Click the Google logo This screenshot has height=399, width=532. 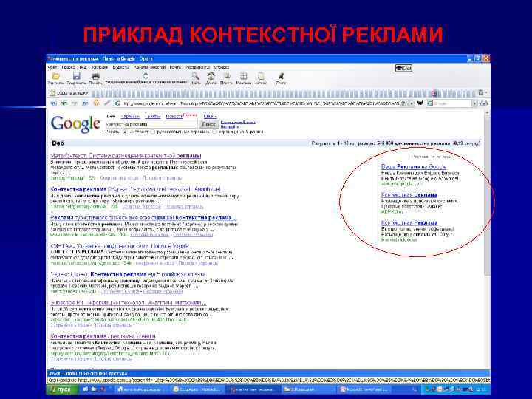pos(75,124)
